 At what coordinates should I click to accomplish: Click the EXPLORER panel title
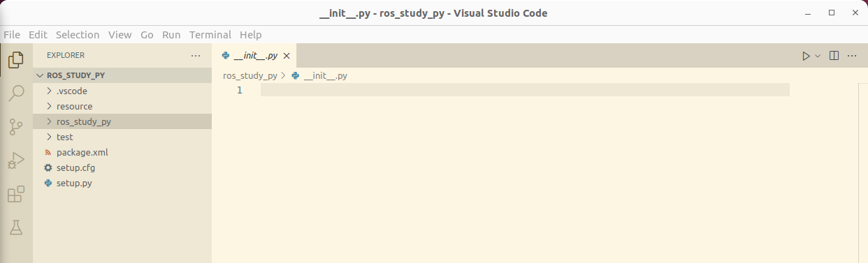pyautogui.click(x=66, y=55)
